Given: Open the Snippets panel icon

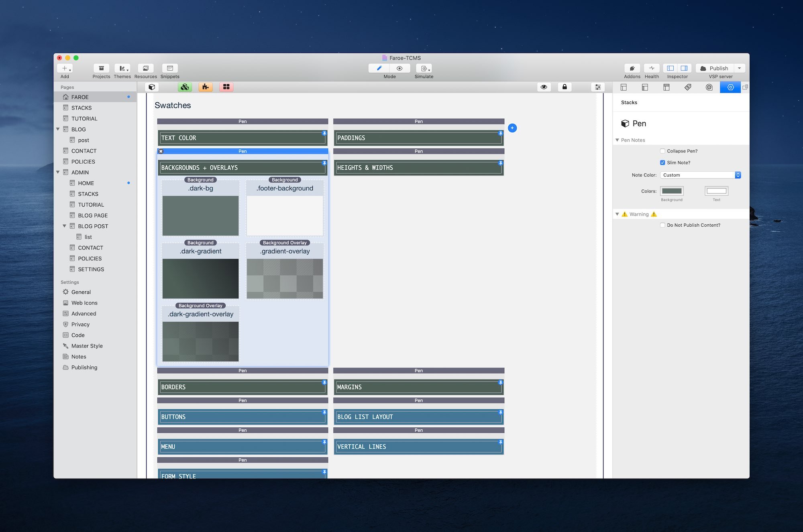Looking at the screenshot, I should pyautogui.click(x=170, y=69).
